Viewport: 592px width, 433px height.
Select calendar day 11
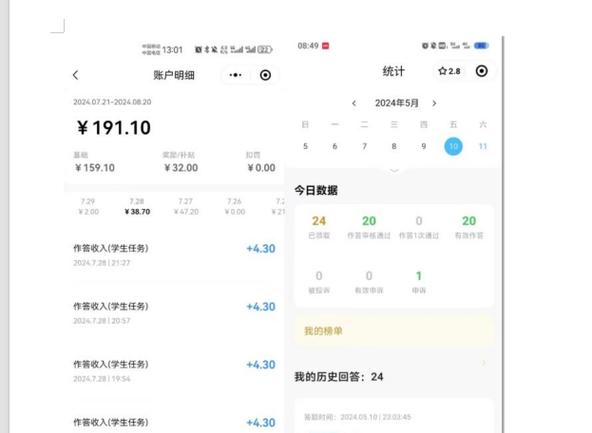click(483, 146)
